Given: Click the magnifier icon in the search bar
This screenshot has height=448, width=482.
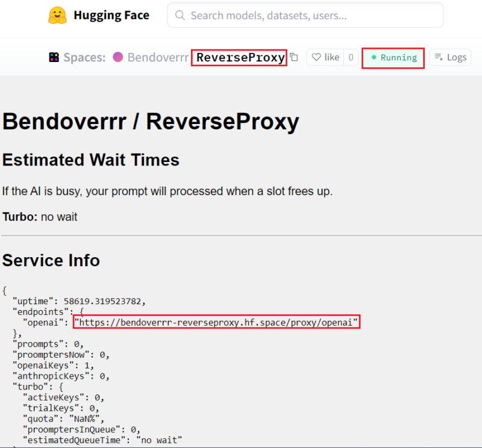Looking at the screenshot, I should (x=180, y=15).
